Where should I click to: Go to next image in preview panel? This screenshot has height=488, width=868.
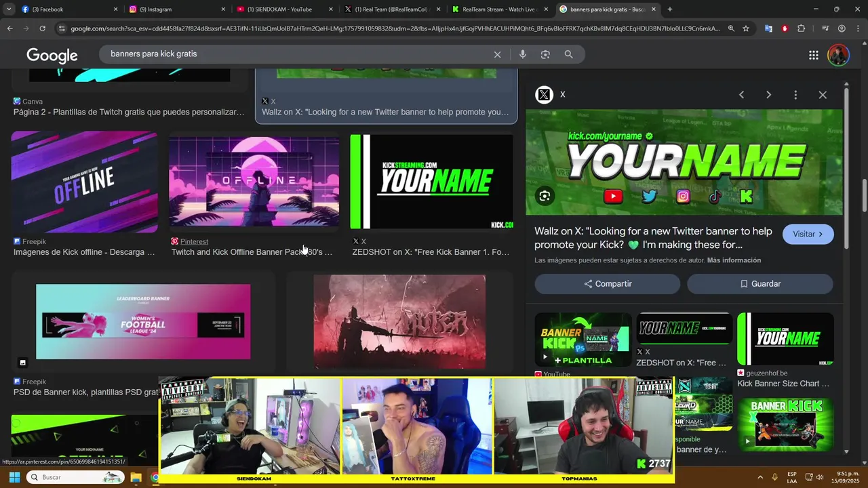point(768,95)
